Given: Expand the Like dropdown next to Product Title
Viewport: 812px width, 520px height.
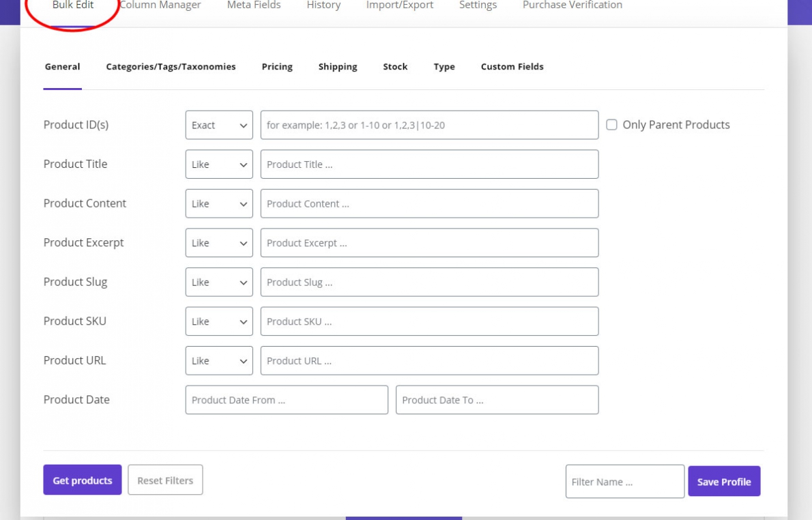Looking at the screenshot, I should pos(218,164).
